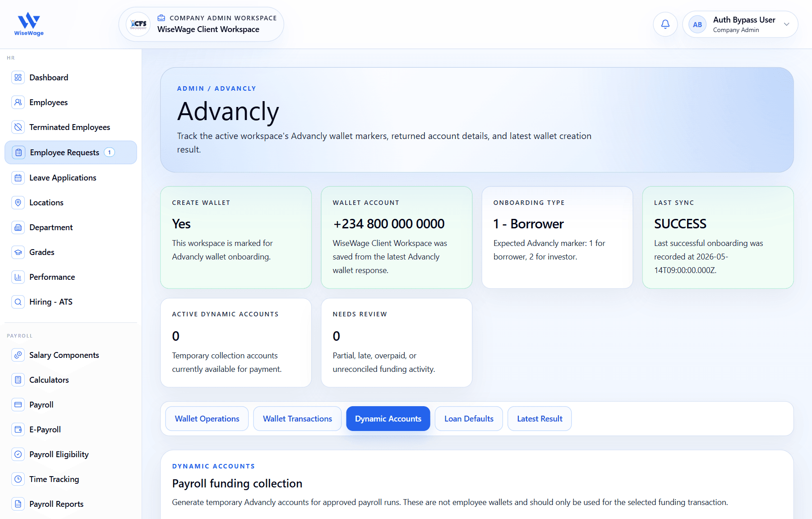
Task: Click the Hiring - ATS search icon
Action: click(x=18, y=302)
